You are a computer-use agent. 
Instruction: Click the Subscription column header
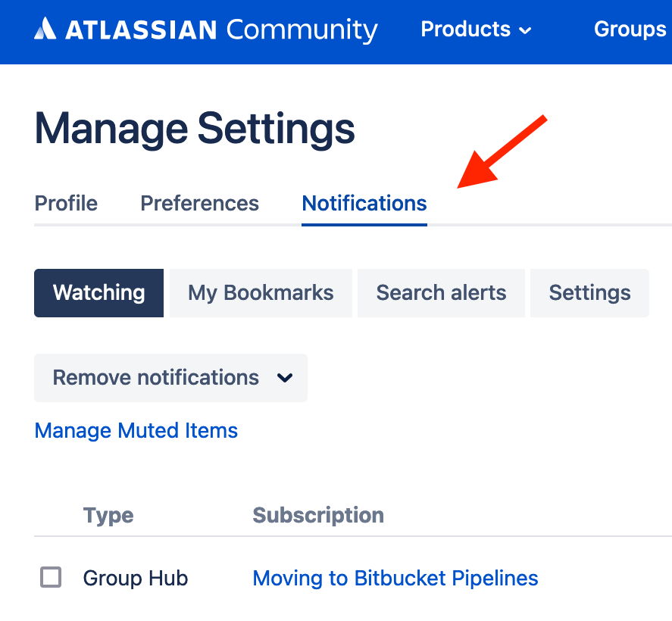318,515
